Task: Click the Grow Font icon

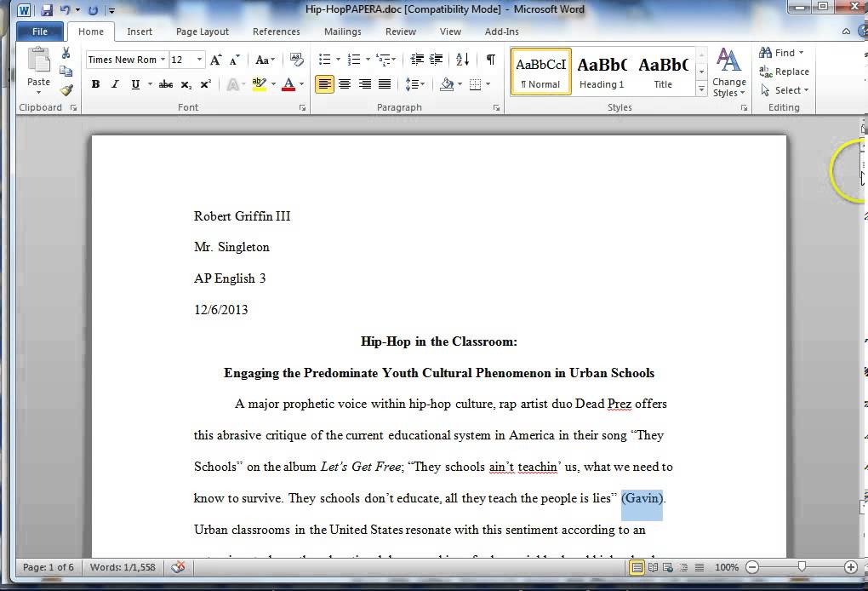Action: click(x=216, y=60)
